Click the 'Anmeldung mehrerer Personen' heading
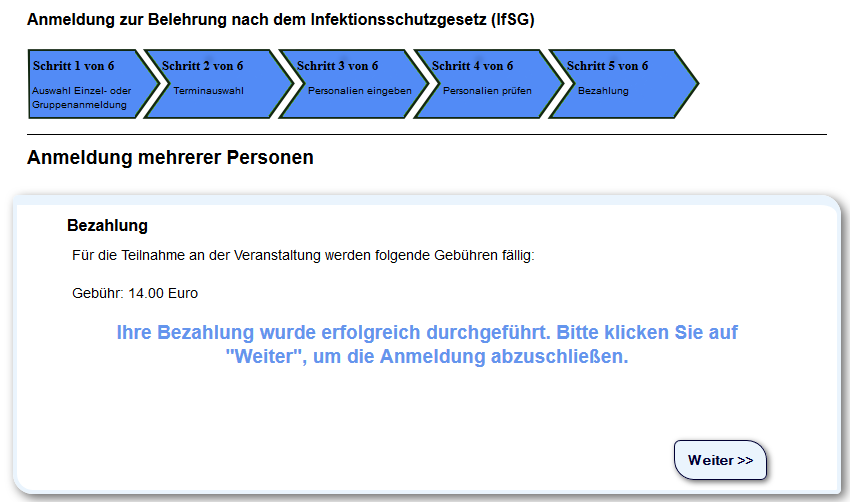This screenshot has width=850, height=502. (x=170, y=158)
